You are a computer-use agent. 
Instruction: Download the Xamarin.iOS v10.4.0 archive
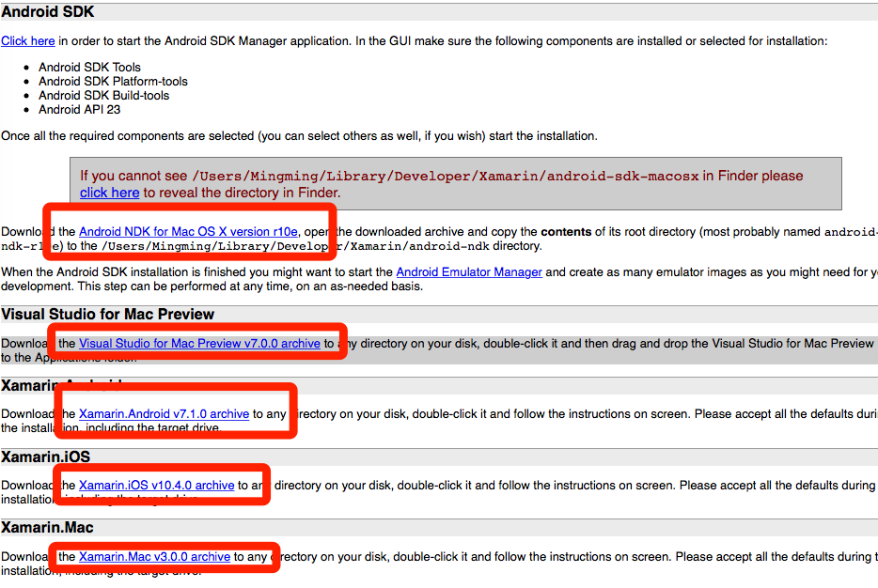[x=157, y=485]
